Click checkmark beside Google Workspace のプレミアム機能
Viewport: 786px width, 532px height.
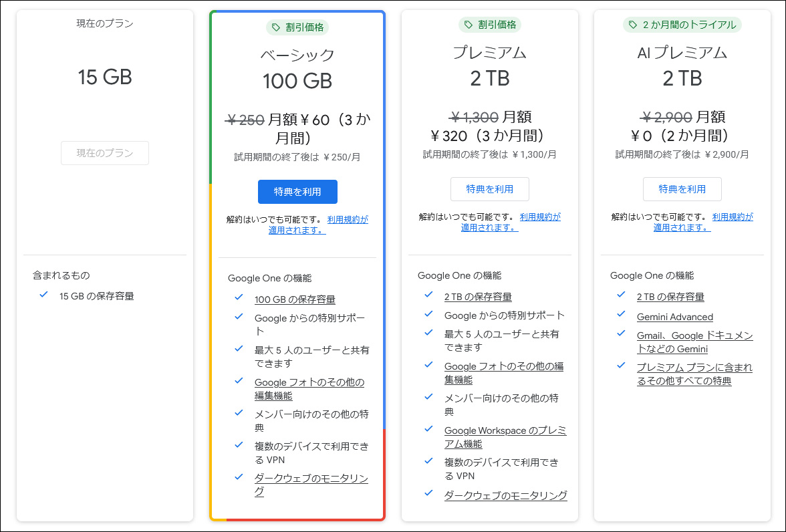tap(428, 428)
